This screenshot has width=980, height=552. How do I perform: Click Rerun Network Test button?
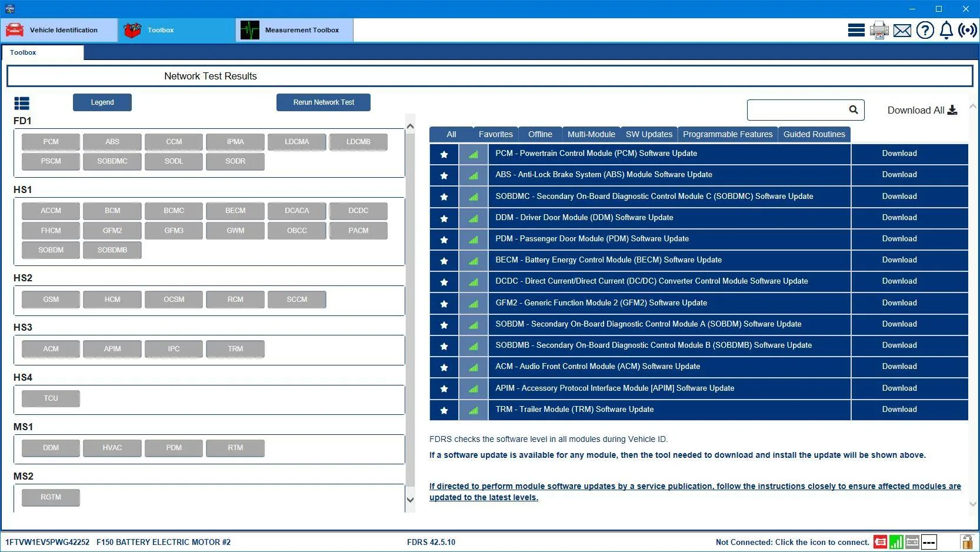click(x=324, y=102)
